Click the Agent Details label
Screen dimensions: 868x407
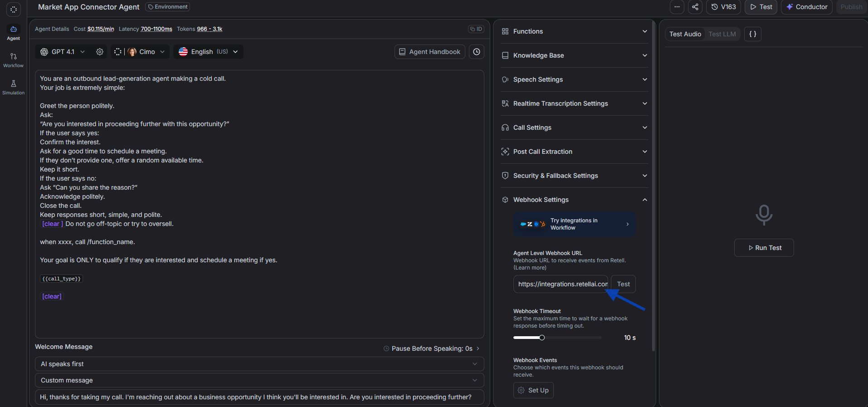tap(52, 29)
